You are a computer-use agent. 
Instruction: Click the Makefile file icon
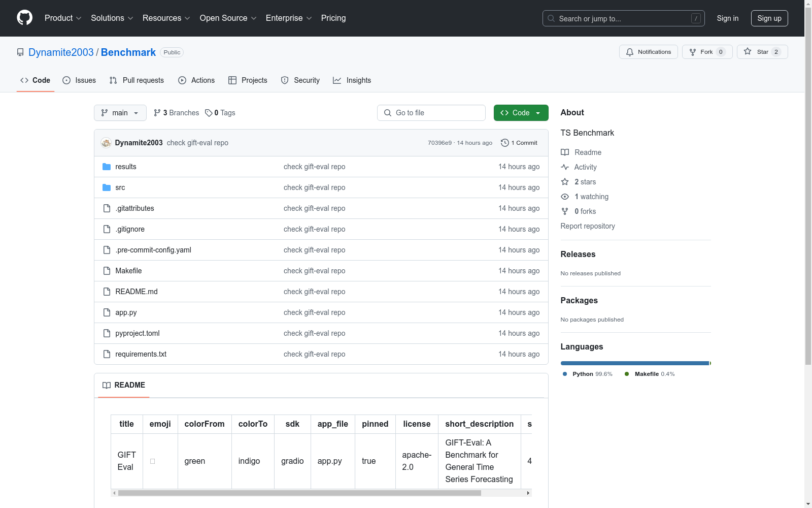point(107,271)
